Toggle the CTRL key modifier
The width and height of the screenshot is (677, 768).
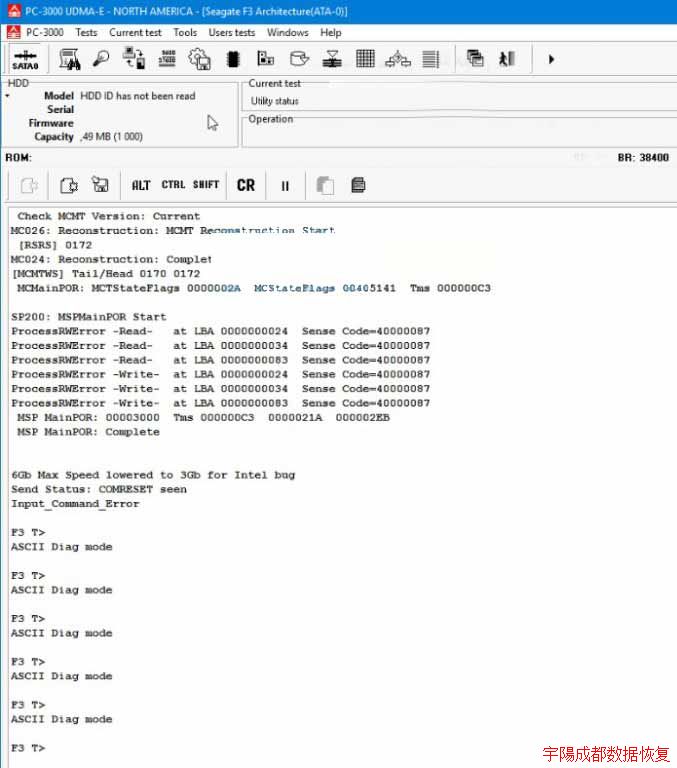tap(173, 185)
